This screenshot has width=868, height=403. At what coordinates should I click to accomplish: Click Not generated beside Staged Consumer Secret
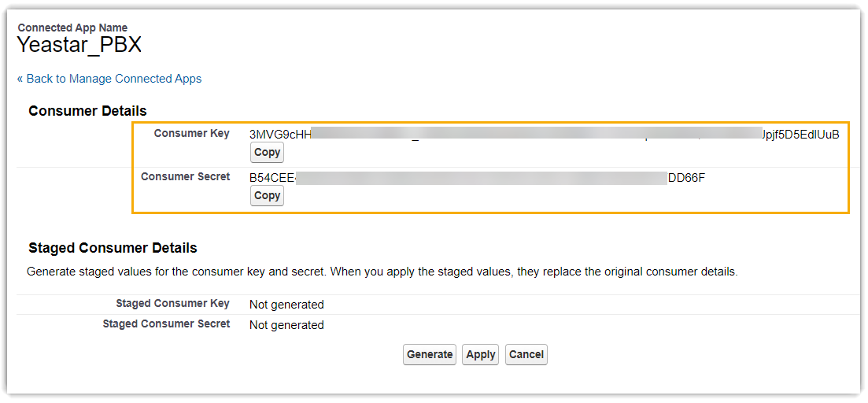click(x=286, y=325)
